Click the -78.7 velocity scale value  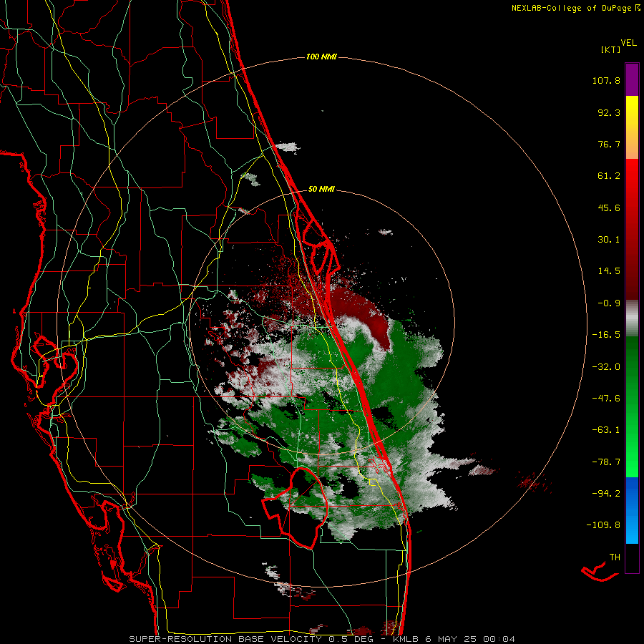pyautogui.click(x=606, y=462)
